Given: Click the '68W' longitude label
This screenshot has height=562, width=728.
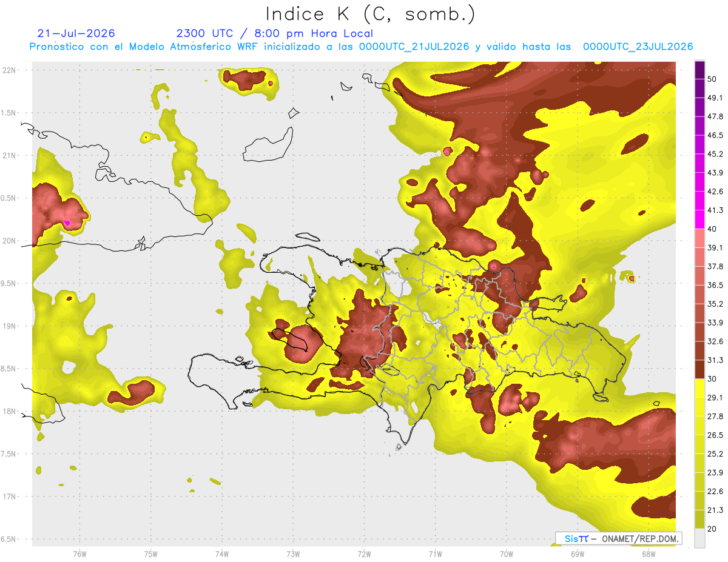Looking at the screenshot, I should click(649, 554).
